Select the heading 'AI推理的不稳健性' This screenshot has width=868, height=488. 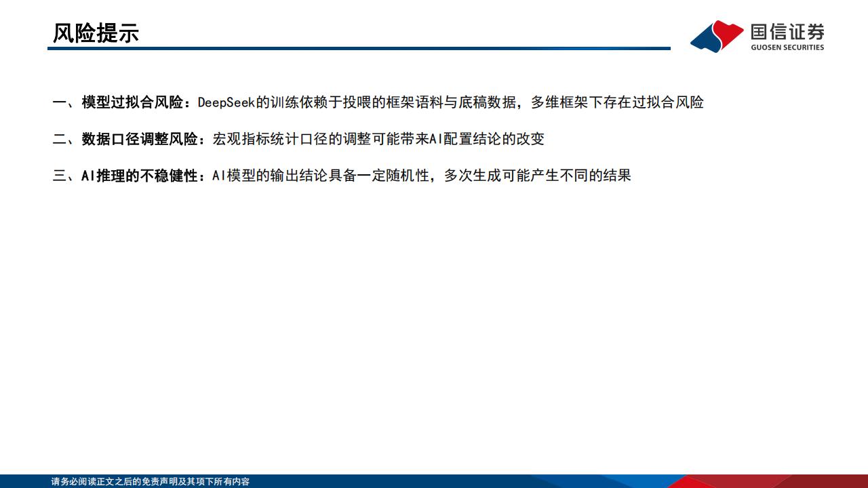pos(139,176)
